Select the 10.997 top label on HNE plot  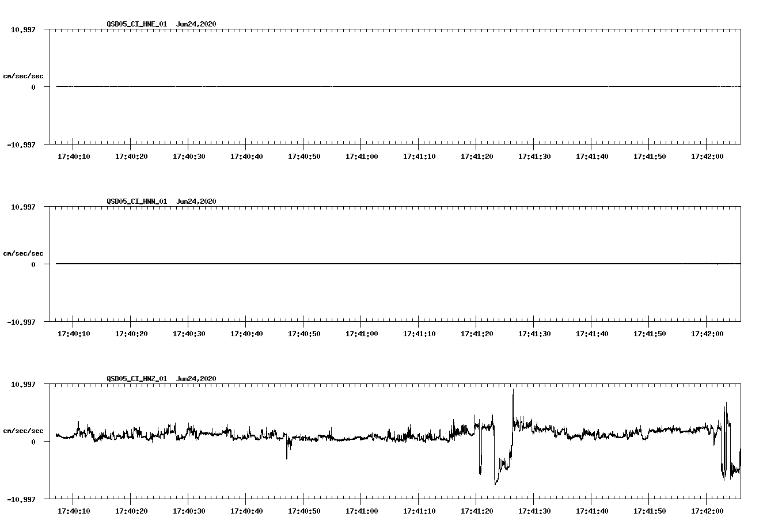coord(23,29)
